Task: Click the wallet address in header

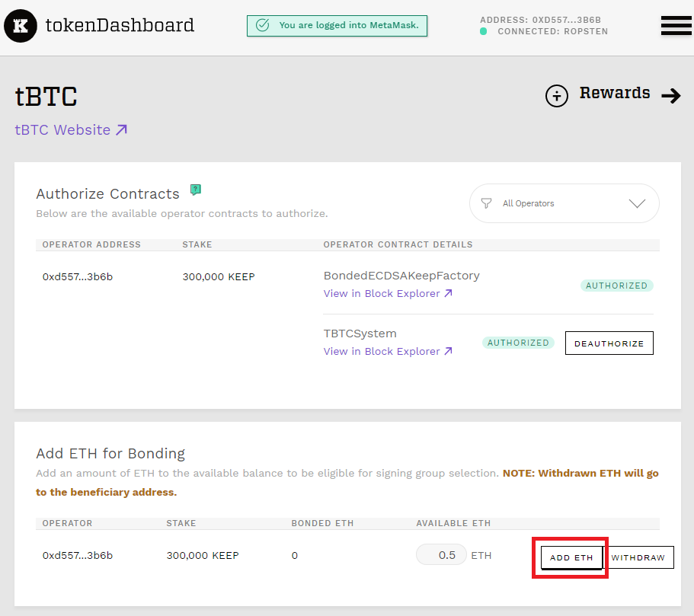Action: 543,19
